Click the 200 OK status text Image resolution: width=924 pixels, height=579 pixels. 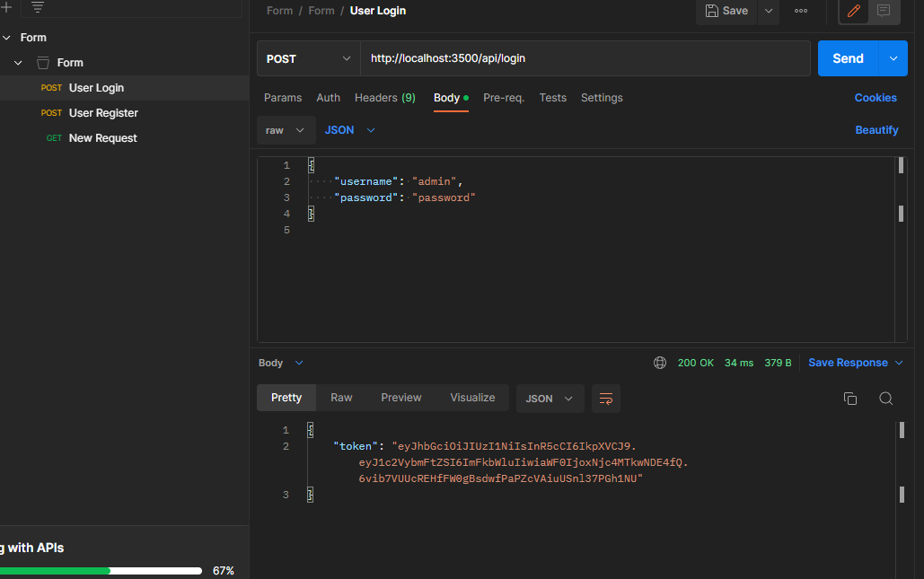coord(695,363)
